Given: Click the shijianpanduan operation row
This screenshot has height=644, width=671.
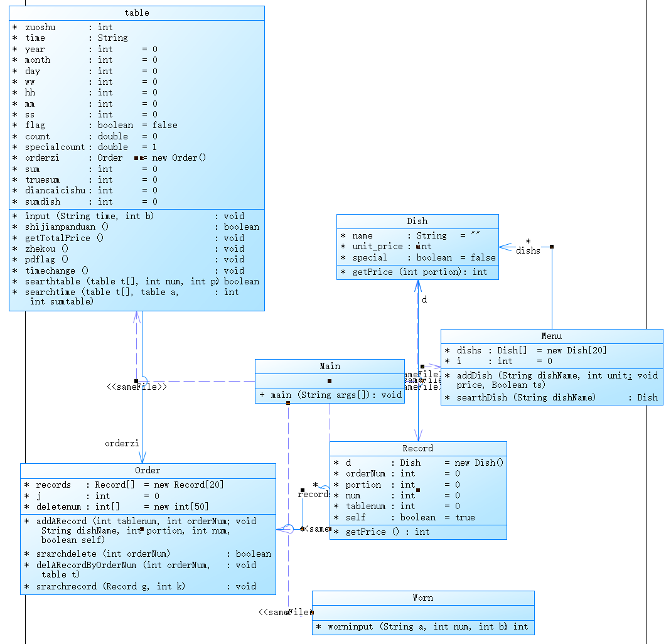Looking at the screenshot, I should (136, 227).
